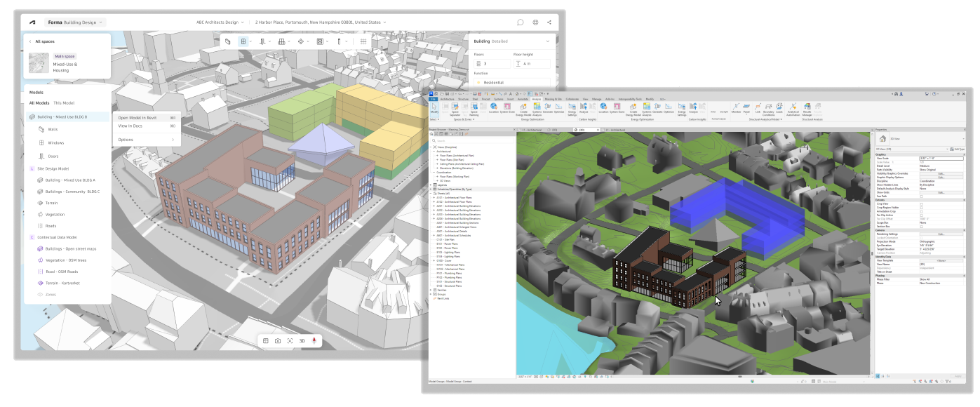Choose Open Model in Revit menu item
Viewport: 980px width, 407px height.
click(137, 118)
